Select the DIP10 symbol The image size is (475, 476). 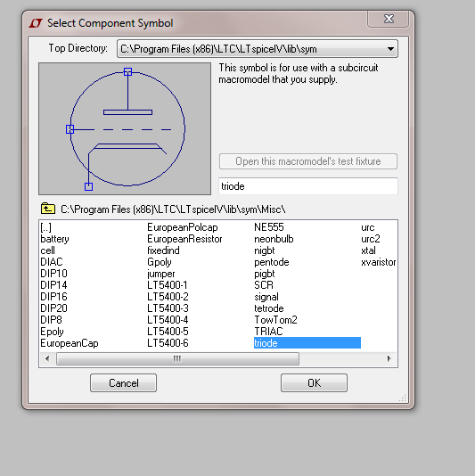(x=53, y=274)
